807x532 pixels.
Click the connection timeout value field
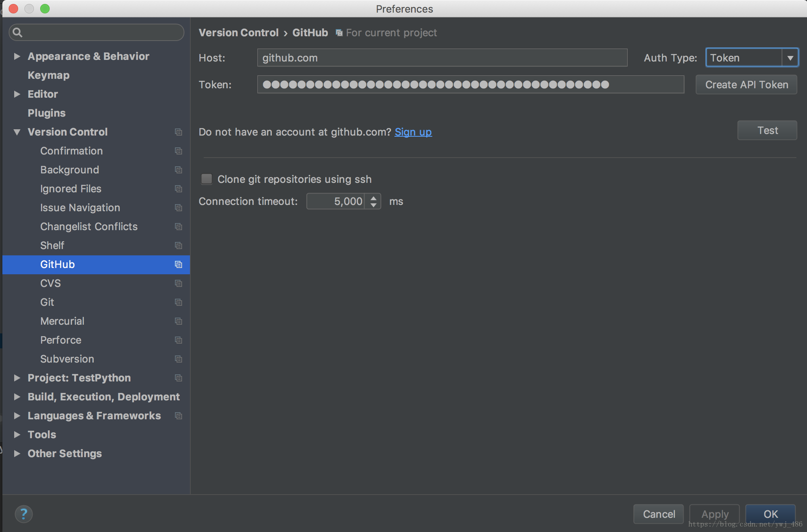335,201
